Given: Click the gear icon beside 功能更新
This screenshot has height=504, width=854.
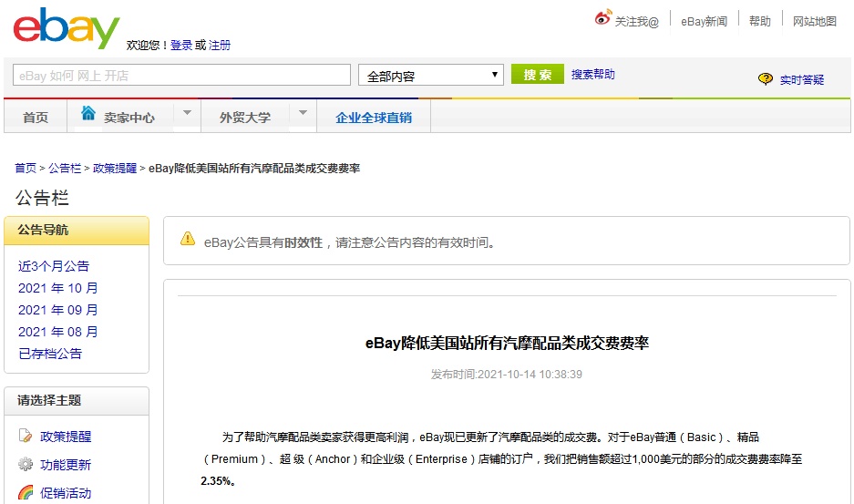Looking at the screenshot, I should 25,464.
